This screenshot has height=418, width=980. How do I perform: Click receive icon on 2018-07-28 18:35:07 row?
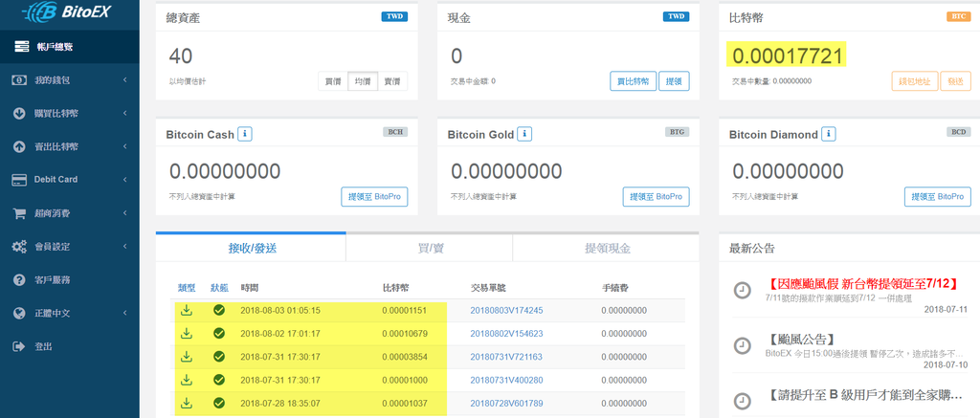pyautogui.click(x=187, y=403)
